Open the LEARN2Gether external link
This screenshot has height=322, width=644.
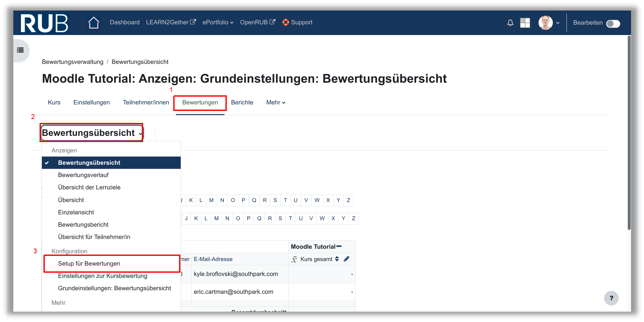tap(171, 22)
